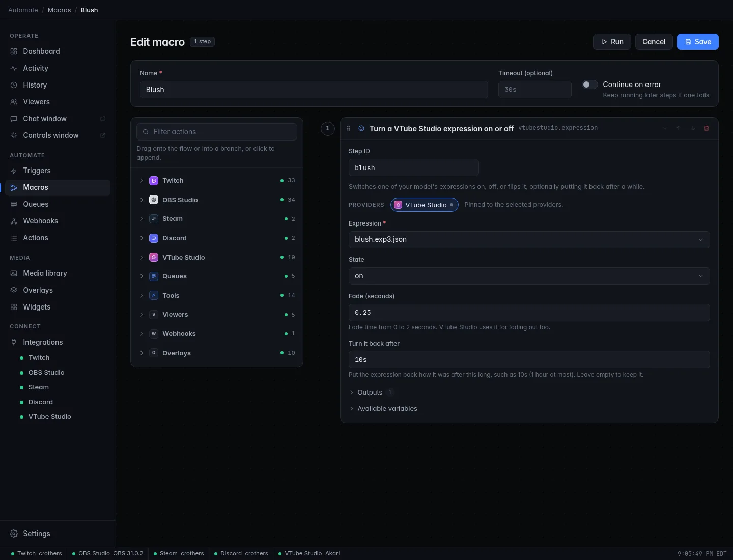Grab the step drag handle icon
Viewport: 733px width, 560px height.
coord(349,128)
